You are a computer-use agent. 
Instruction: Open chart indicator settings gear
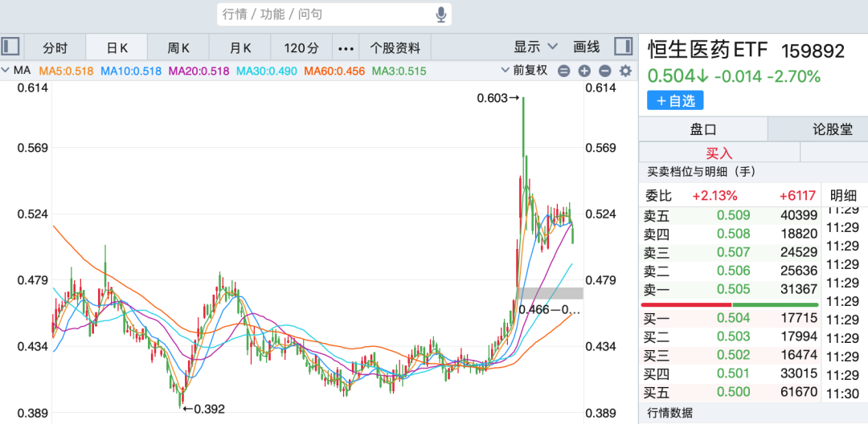coord(625,71)
